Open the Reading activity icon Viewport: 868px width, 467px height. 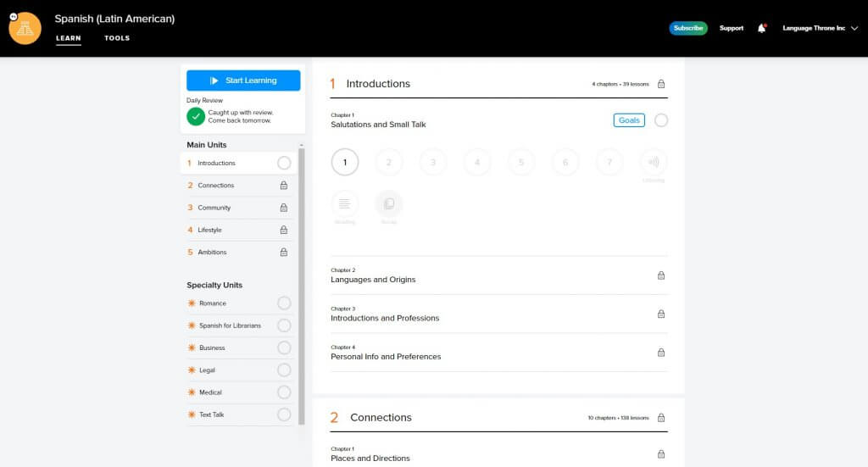point(345,204)
